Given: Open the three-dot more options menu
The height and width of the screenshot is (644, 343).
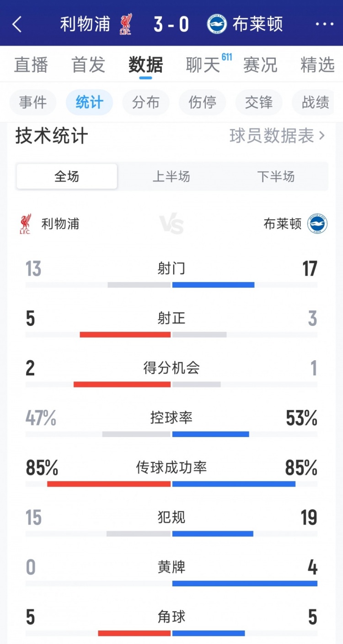Looking at the screenshot, I should click(324, 24).
